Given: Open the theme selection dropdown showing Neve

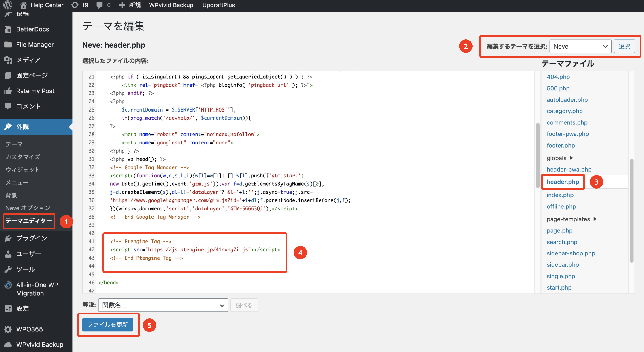Looking at the screenshot, I should pyautogui.click(x=580, y=46).
